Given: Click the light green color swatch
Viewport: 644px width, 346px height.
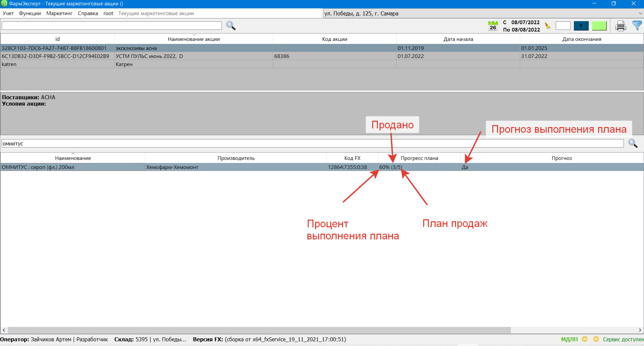Looking at the screenshot, I should [599, 26].
